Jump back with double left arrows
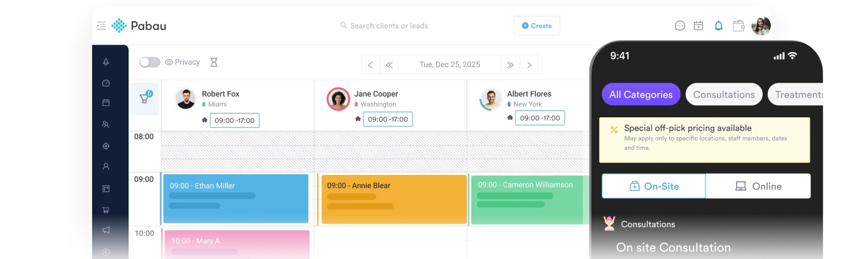This screenshot has height=259, width=868. pyautogui.click(x=389, y=65)
